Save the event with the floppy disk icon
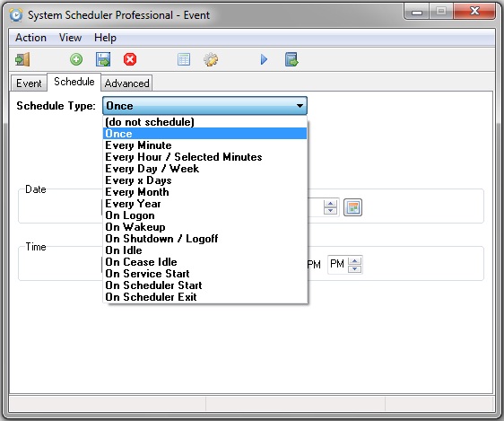Screen dimensions: 504x421 (103, 59)
